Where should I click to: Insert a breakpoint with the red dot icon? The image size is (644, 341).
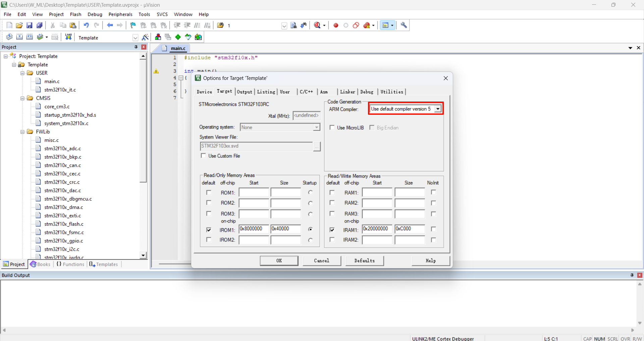tap(336, 25)
